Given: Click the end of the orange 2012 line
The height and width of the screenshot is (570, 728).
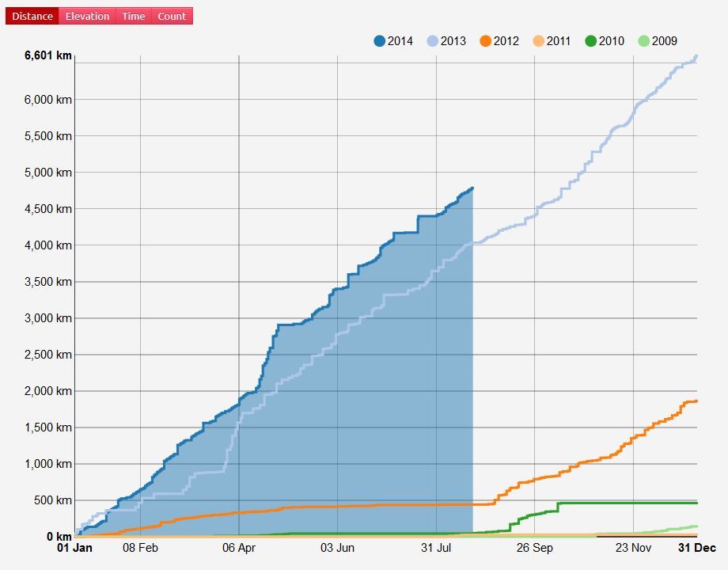Looking at the screenshot, I should pos(696,401).
